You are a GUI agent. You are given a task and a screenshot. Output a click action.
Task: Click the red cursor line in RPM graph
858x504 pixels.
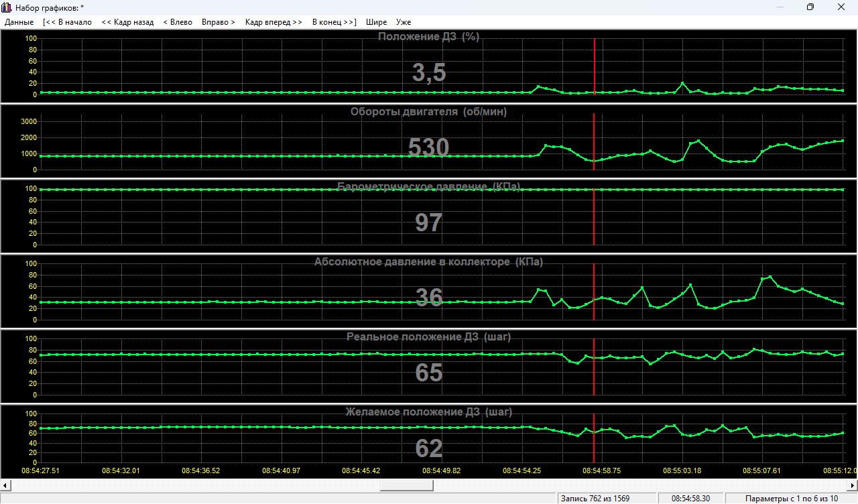[x=594, y=134]
